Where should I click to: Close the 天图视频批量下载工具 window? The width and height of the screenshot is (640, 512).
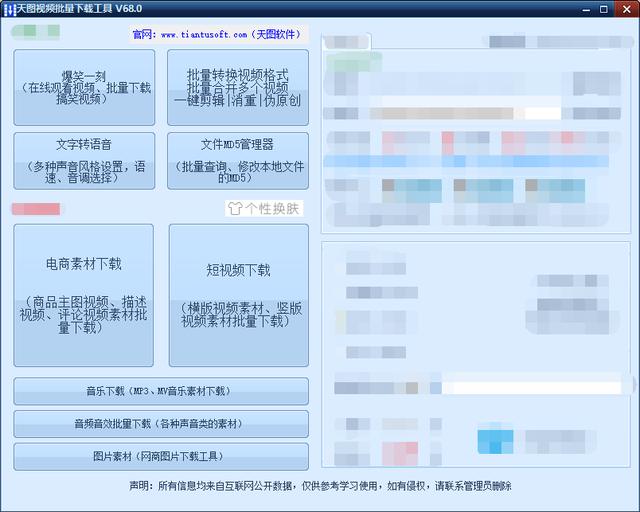click(x=627, y=9)
